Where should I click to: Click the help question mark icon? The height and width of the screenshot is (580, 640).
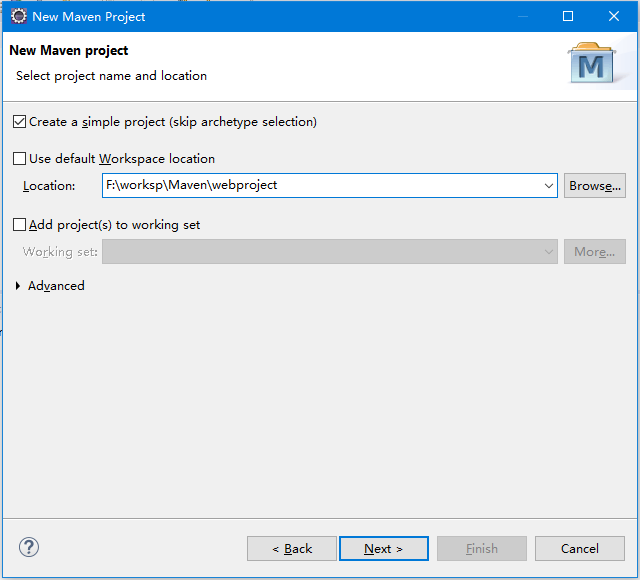[x=29, y=547]
